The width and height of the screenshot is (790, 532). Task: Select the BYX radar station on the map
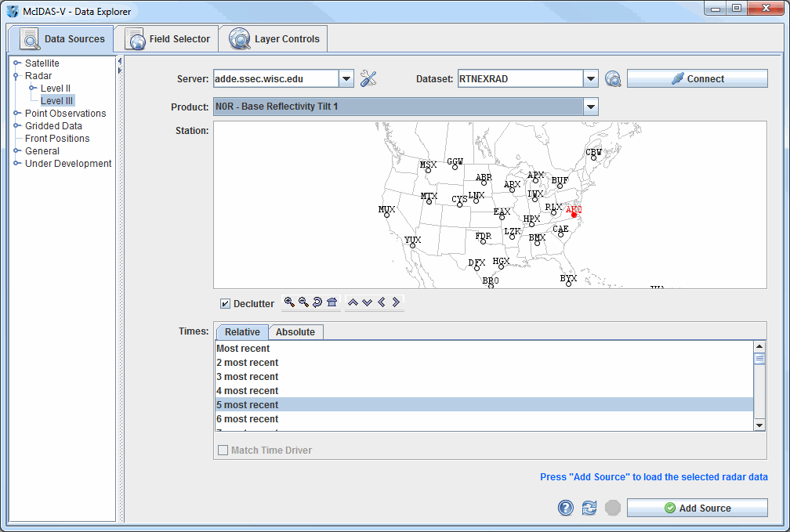tap(568, 284)
